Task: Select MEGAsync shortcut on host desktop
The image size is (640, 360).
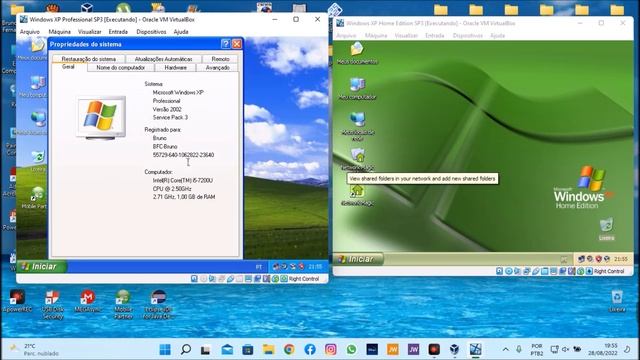Action: click(x=87, y=301)
